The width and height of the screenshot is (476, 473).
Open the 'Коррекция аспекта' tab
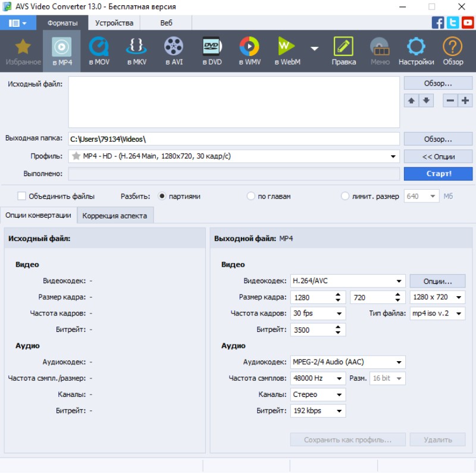[115, 215]
